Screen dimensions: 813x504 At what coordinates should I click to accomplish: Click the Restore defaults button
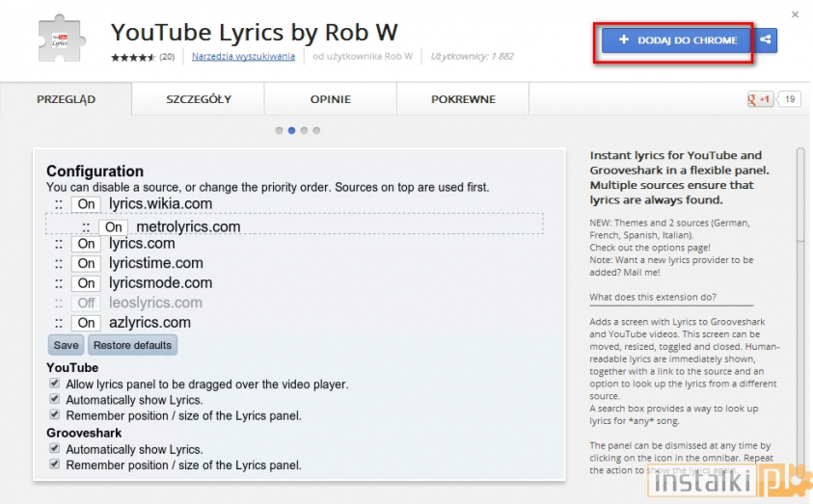(x=133, y=345)
